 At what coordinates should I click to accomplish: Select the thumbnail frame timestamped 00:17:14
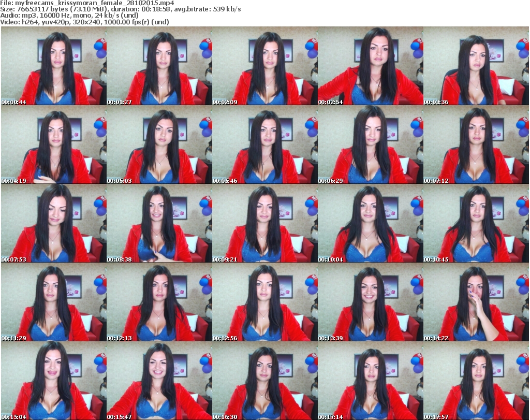pos(371,381)
